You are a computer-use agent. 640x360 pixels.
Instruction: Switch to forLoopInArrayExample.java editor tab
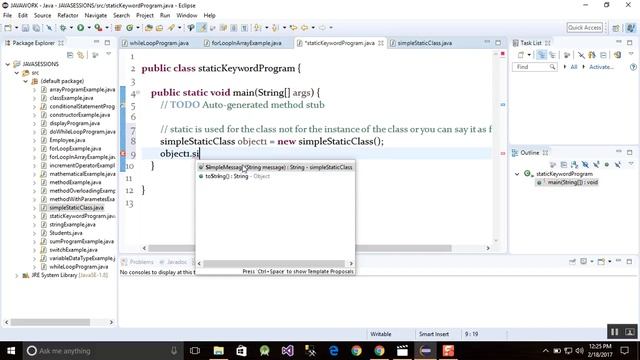pos(247,43)
